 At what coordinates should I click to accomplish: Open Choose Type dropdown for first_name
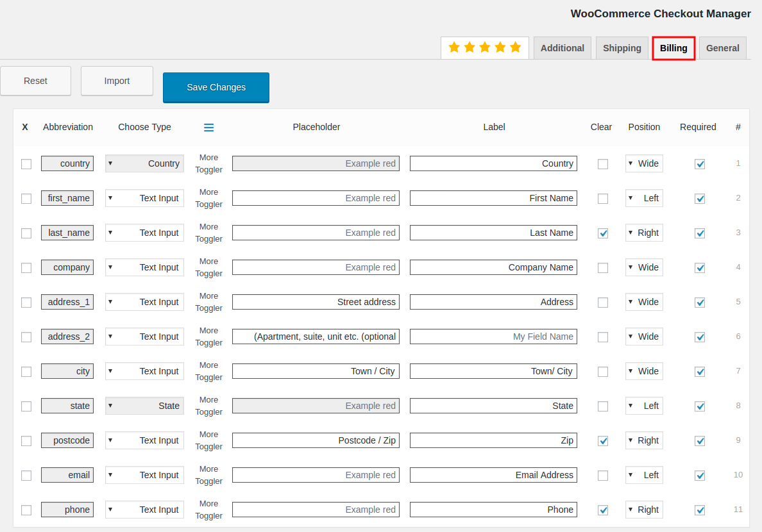point(144,198)
